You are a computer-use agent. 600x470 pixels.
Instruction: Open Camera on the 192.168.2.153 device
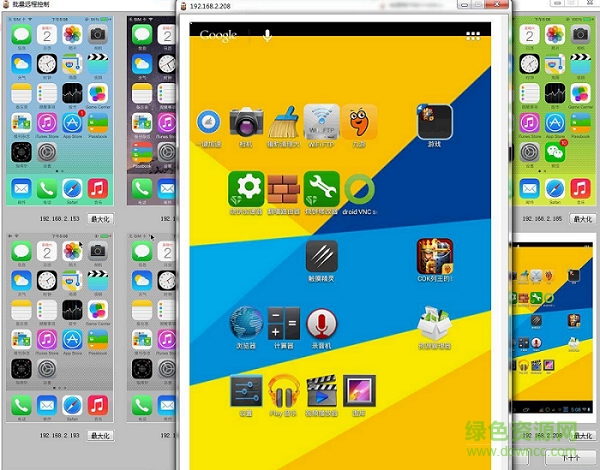pos(98,35)
